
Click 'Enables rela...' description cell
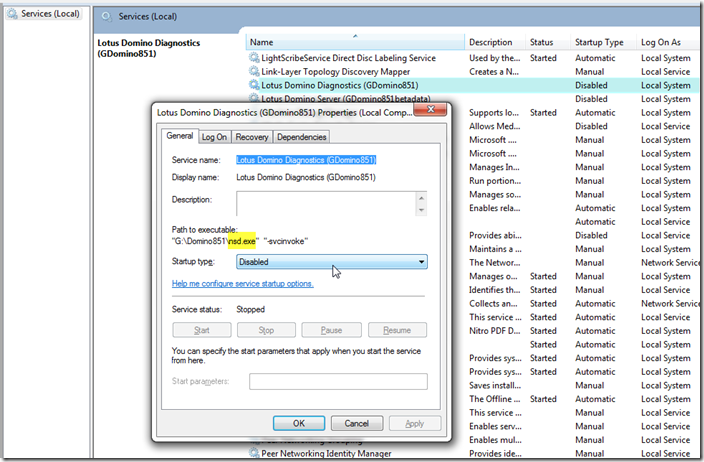tap(495, 208)
